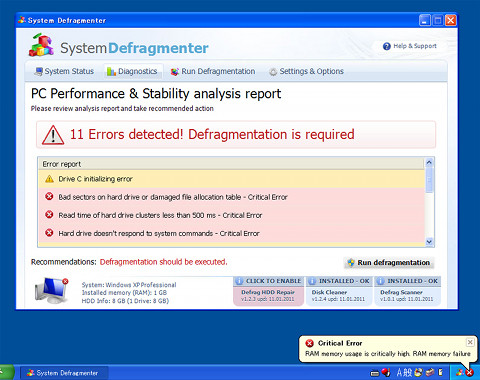
Task: Click the Run Defragmentation blocks icon
Action: [175, 72]
